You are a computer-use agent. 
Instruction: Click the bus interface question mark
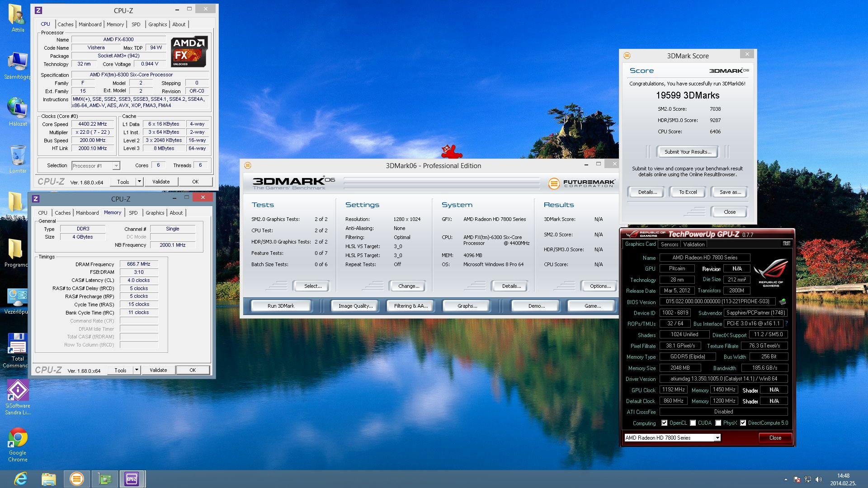(786, 324)
